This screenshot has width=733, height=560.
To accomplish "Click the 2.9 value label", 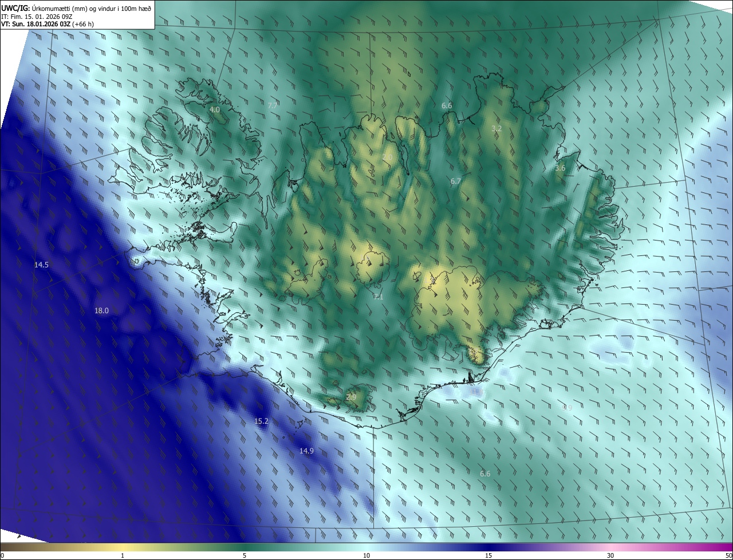I will pyautogui.click(x=351, y=397).
